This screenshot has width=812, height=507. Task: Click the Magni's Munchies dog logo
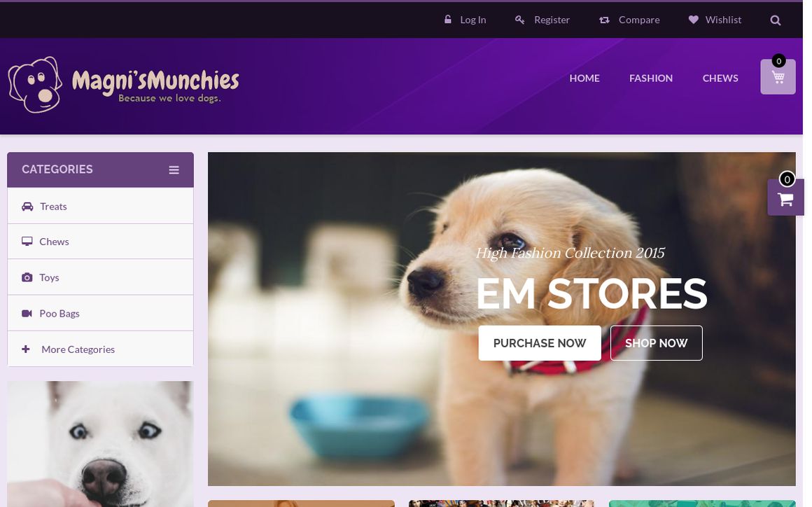123,85
